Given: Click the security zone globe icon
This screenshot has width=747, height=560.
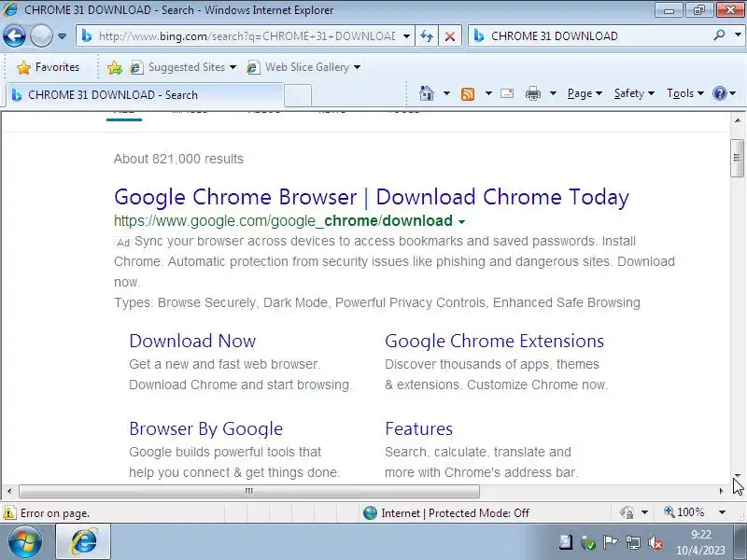Looking at the screenshot, I should 370,512.
